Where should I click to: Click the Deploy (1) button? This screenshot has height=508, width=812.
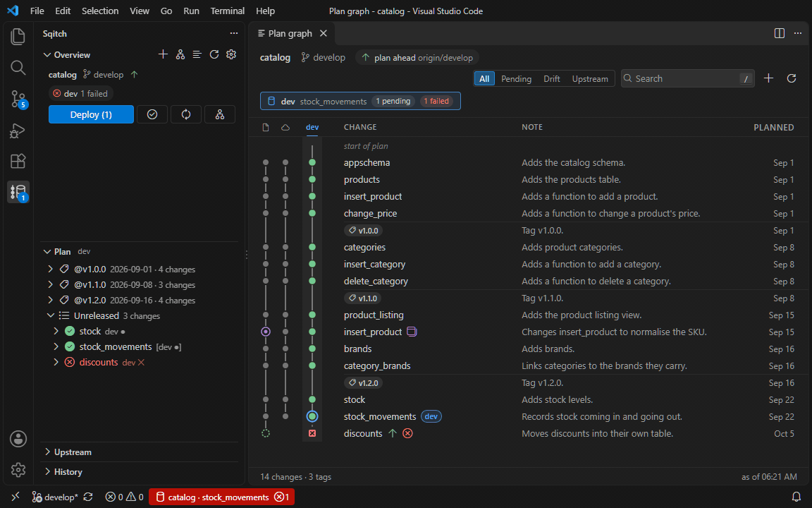tap(91, 114)
